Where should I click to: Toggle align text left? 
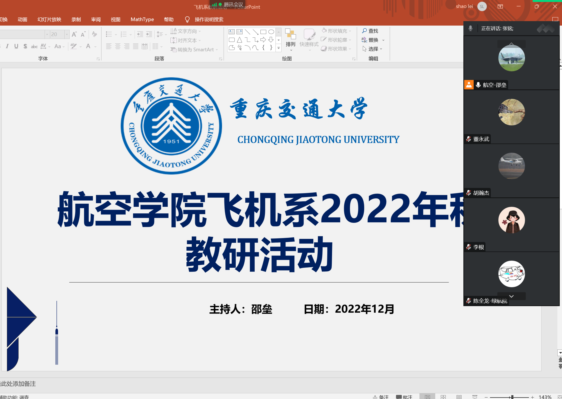(109, 46)
